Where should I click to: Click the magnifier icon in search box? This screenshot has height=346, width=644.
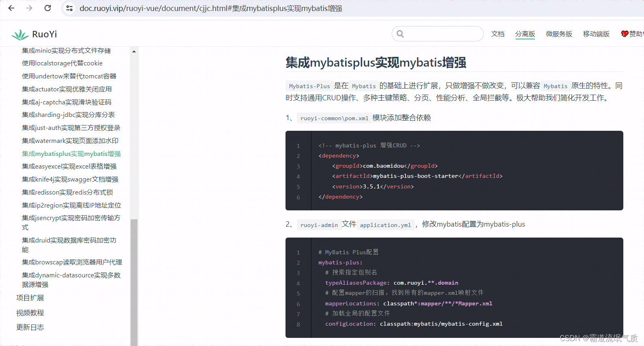[x=400, y=34]
